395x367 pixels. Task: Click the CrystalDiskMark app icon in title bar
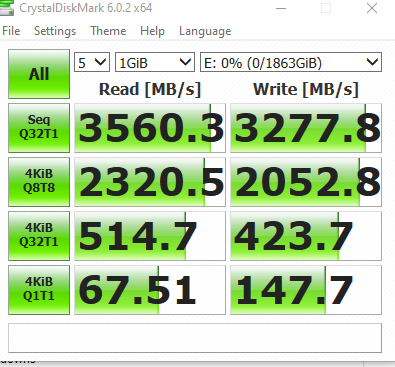click(x=6, y=8)
